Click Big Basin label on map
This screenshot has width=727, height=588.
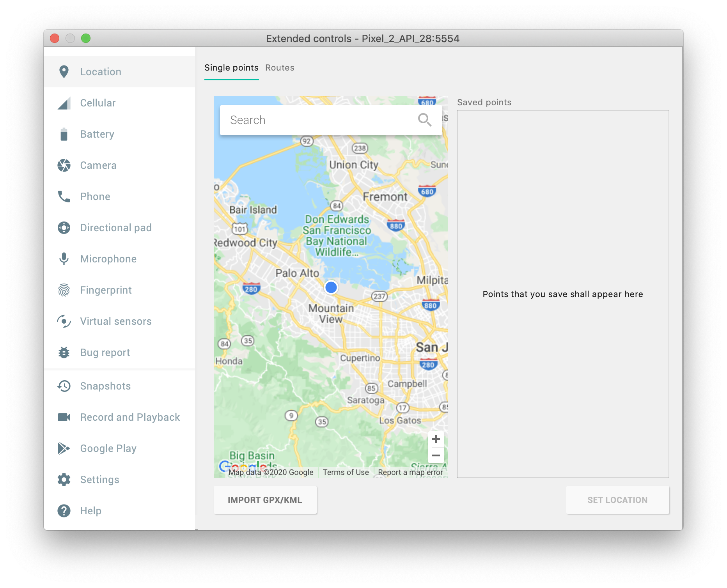click(252, 455)
